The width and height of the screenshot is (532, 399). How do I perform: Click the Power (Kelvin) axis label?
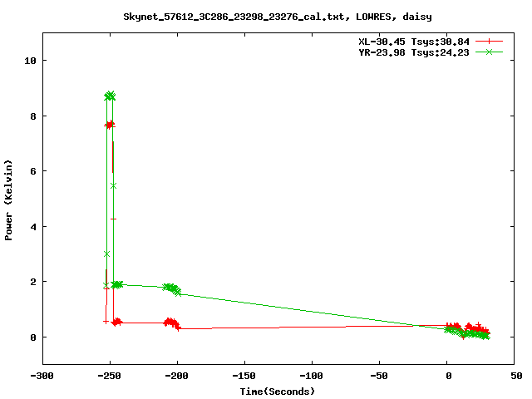(x=8, y=200)
